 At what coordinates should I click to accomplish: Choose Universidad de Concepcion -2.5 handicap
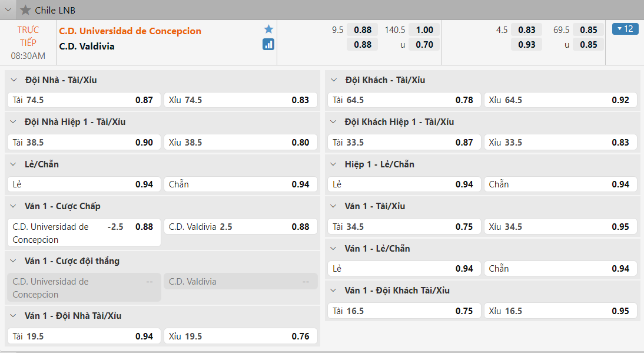[83, 233]
